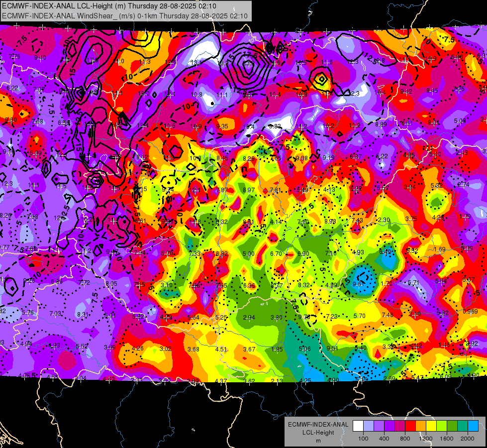
Task: Click the light lavender legend swatch
Action: pos(369,426)
